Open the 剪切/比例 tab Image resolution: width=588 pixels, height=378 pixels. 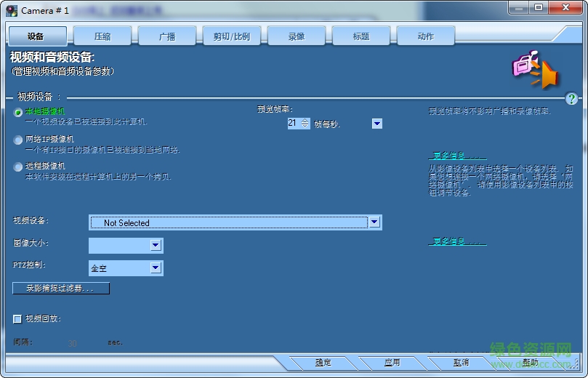[x=232, y=36]
